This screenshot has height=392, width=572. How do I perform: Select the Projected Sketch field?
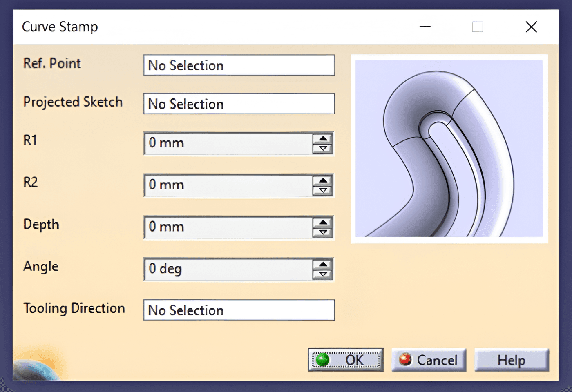click(x=239, y=104)
